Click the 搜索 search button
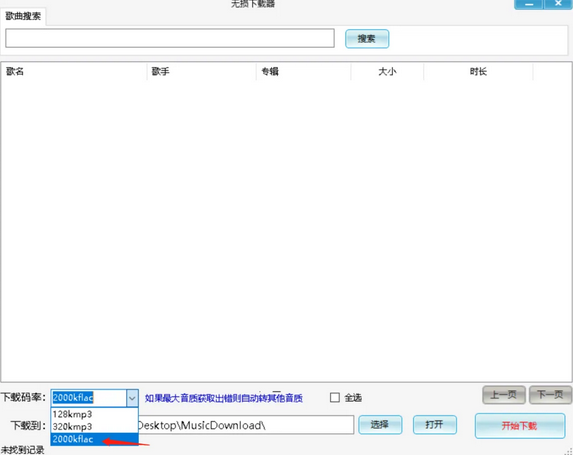Screen dimensions: 573x455 pos(367,39)
